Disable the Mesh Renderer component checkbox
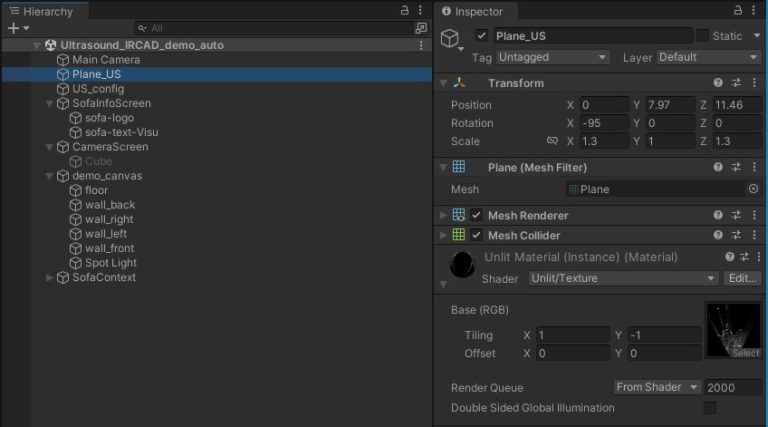Screen dimensions: 768x427 click(477, 215)
